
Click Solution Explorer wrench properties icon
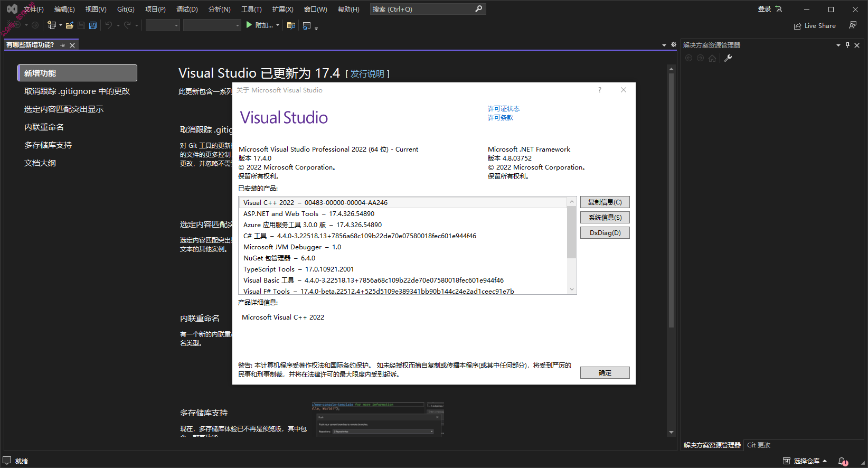tap(728, 58)
